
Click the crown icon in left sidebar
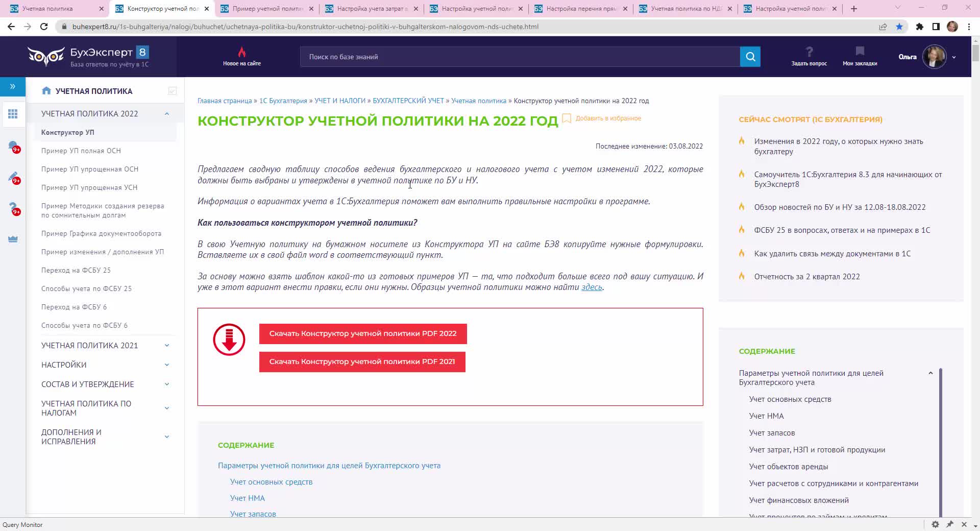click(x=13, y=239)
